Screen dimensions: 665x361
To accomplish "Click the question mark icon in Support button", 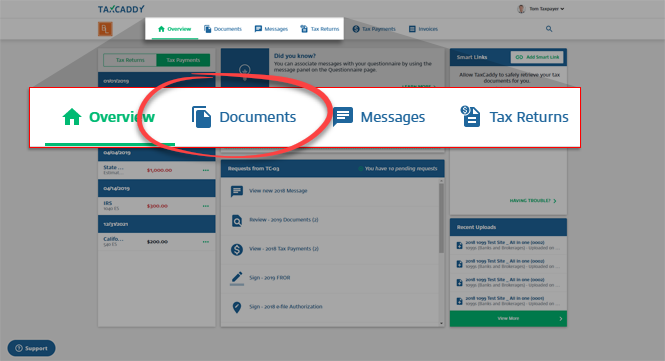I will point(19,348).
